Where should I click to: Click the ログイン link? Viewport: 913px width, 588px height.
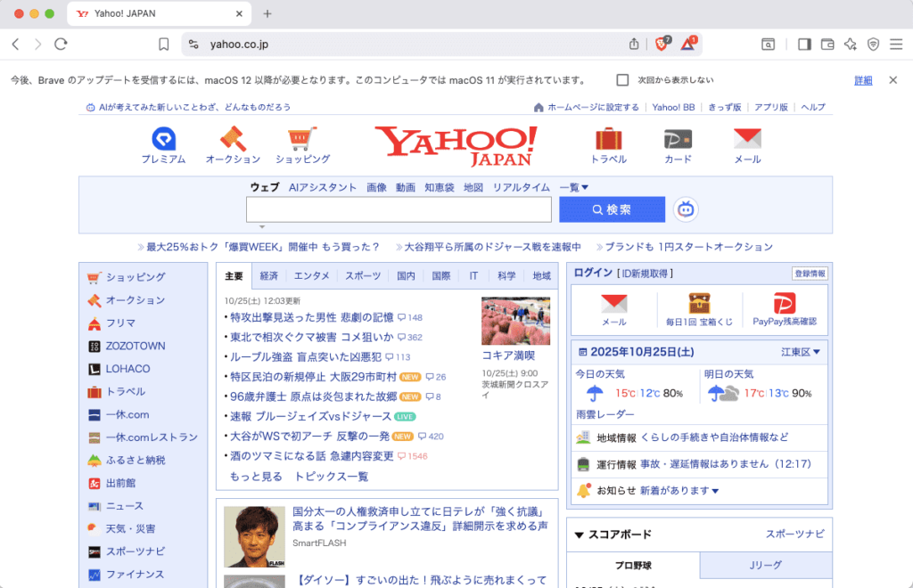pos(593,273)
